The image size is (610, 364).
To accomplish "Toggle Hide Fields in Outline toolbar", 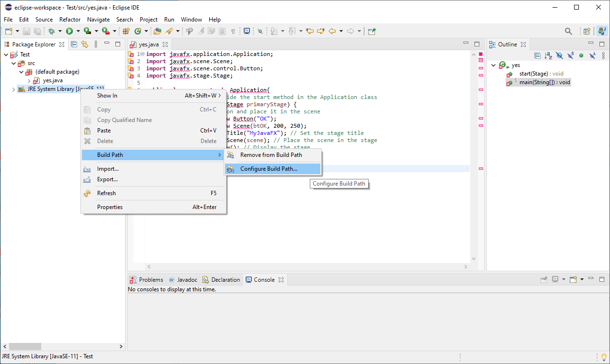I will pyautogui.click(x=559, y=55).
